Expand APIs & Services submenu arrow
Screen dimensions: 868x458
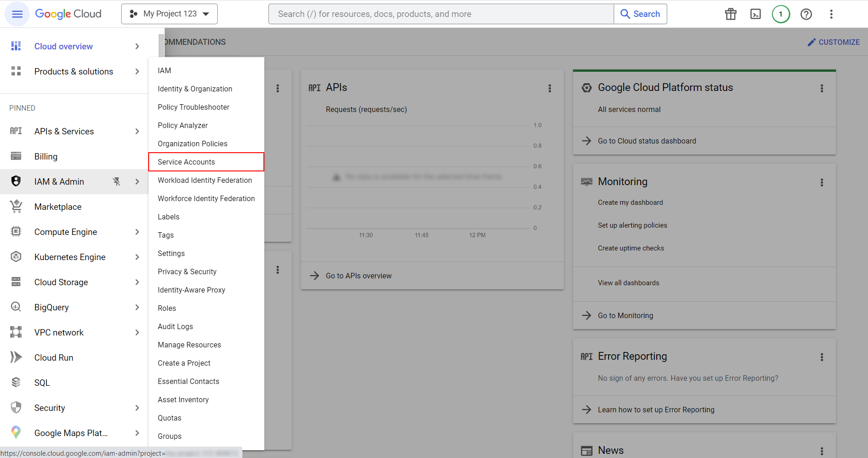(137, 131)
